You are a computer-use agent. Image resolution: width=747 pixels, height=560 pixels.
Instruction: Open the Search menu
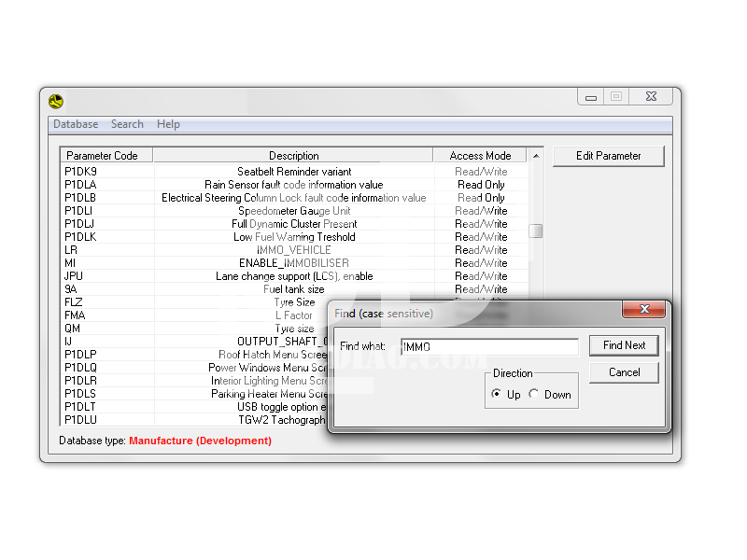[127, 124]
